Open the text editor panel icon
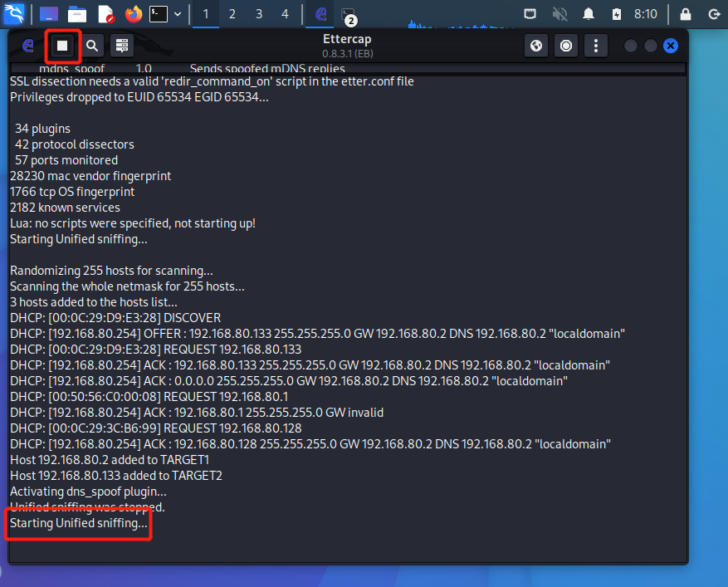728x587 pixels. (106, 14)
